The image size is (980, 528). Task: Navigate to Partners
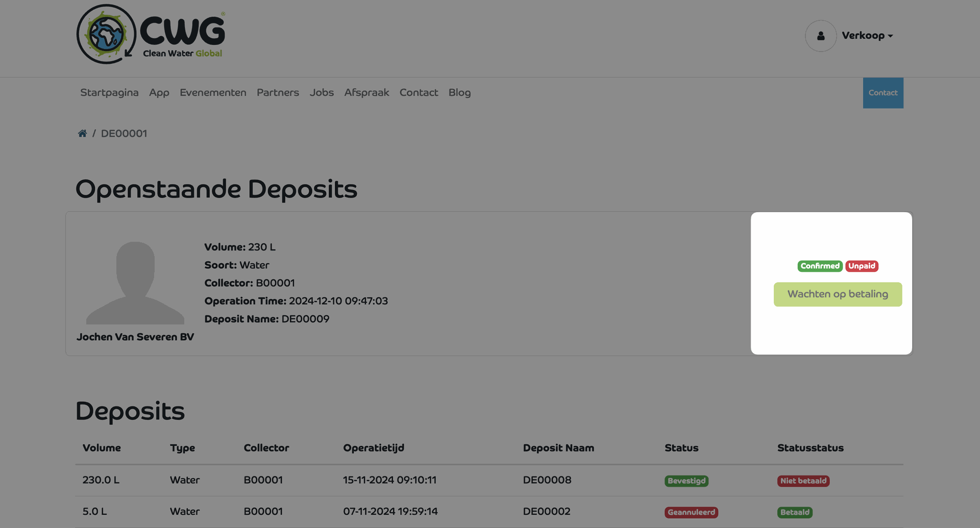278,93
